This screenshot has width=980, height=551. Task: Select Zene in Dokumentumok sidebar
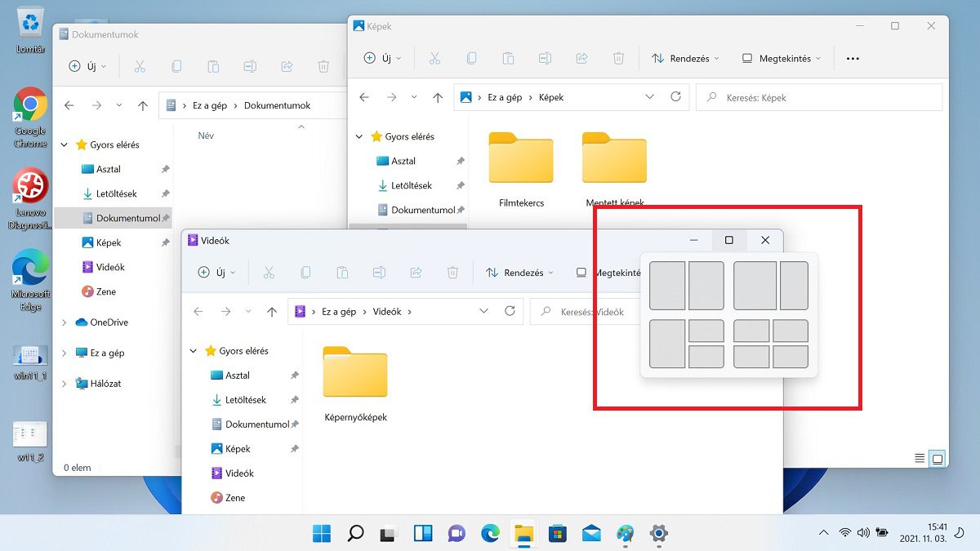pos(105,291)
